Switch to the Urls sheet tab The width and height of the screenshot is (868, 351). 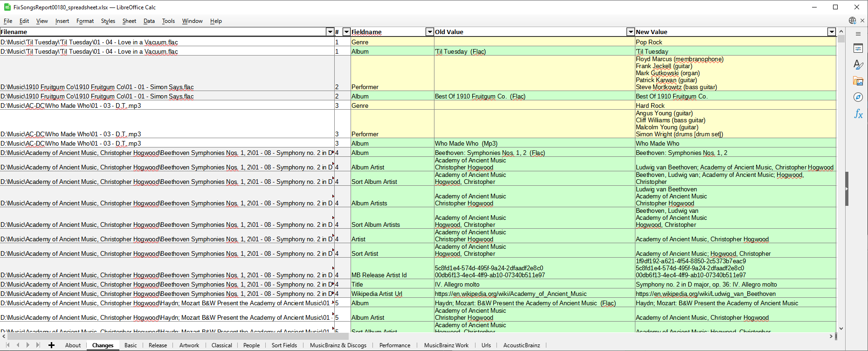[486, 345]
